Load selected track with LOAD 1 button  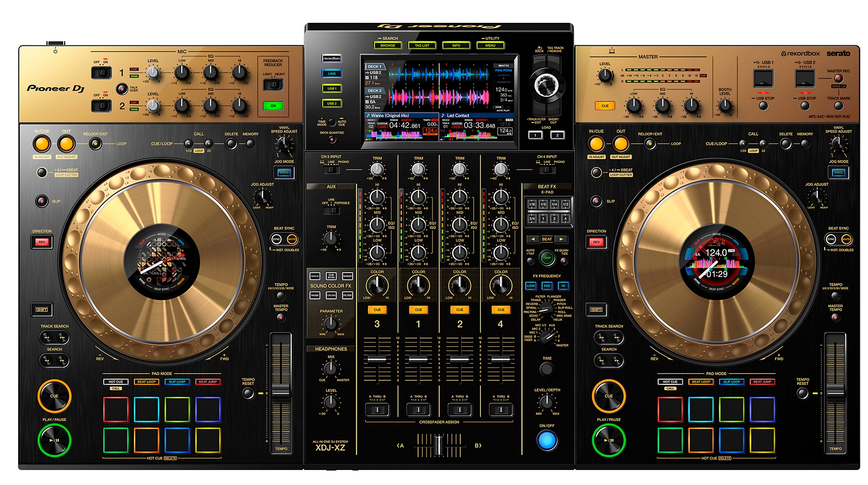coord(535,135)
